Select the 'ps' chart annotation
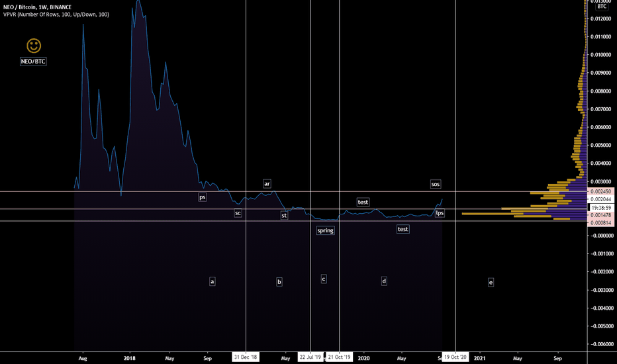 [x=203, y=197]
